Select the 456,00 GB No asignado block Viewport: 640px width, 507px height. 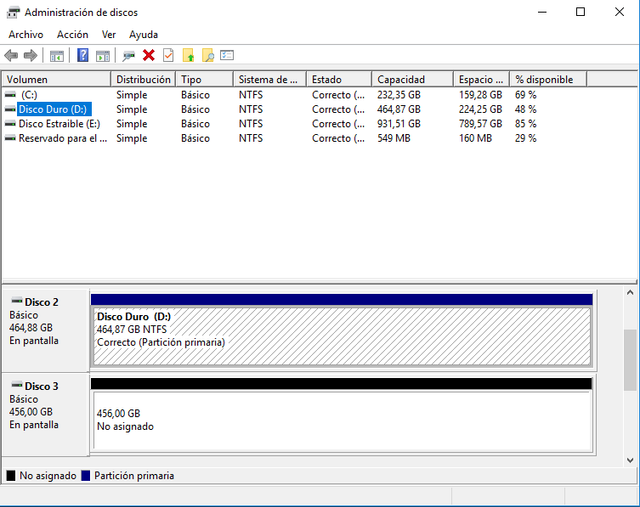(x=342, y=414)
